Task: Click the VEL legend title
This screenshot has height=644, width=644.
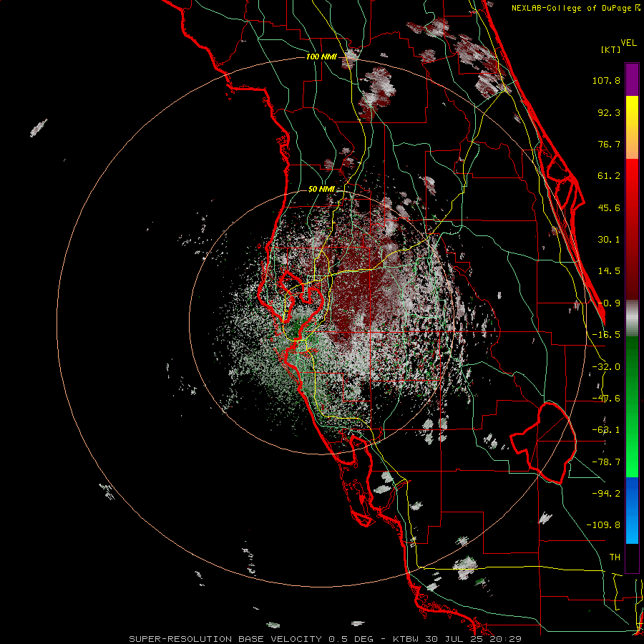Action: tap(629, 43)
